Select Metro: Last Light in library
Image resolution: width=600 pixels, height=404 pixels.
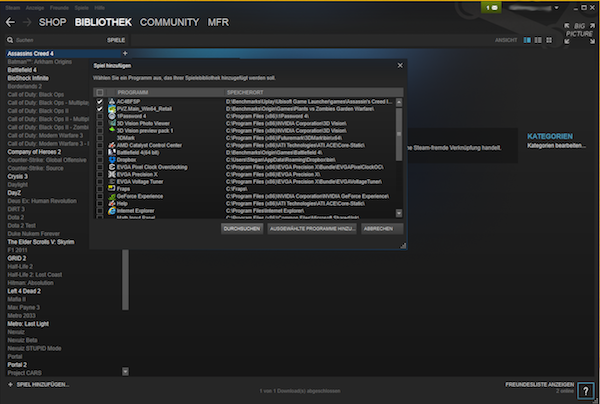point(28,324)
